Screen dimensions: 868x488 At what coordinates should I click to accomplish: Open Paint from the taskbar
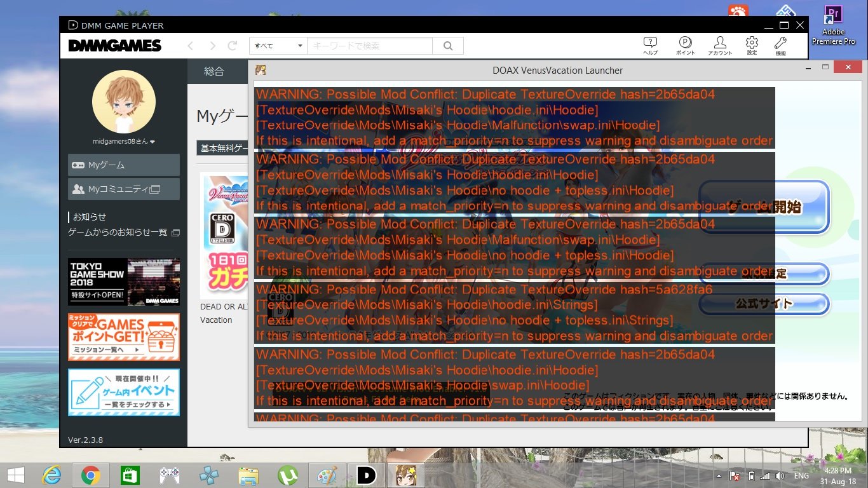[328, 475]
